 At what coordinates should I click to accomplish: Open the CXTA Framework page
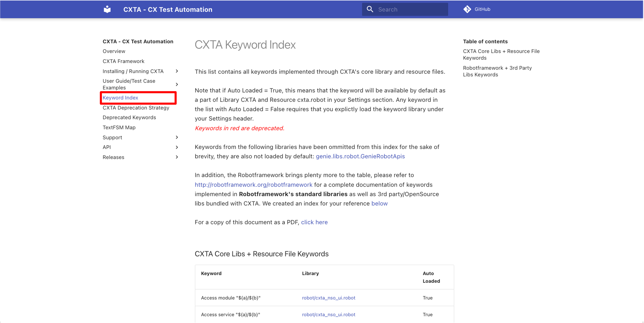coord(124,61)
